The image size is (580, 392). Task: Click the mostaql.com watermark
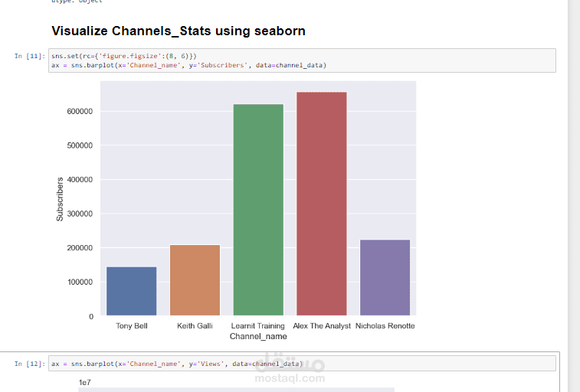pyautogui.click(x=290, y=377)
